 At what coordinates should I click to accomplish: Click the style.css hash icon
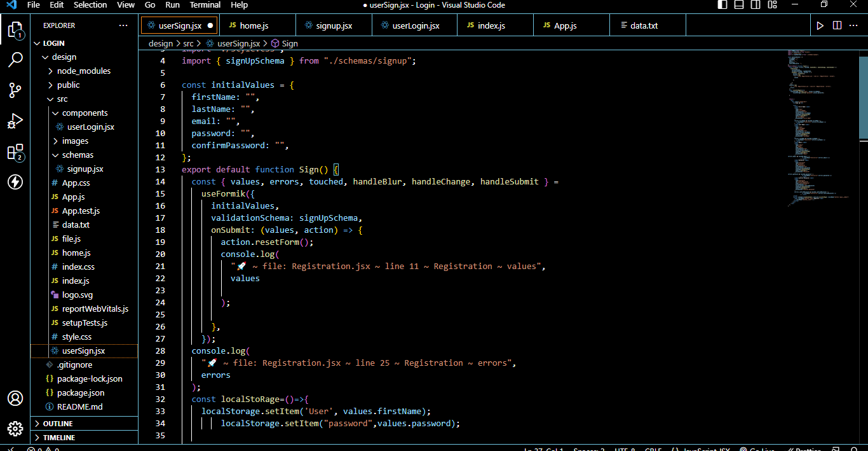click(x=55, y=337)
